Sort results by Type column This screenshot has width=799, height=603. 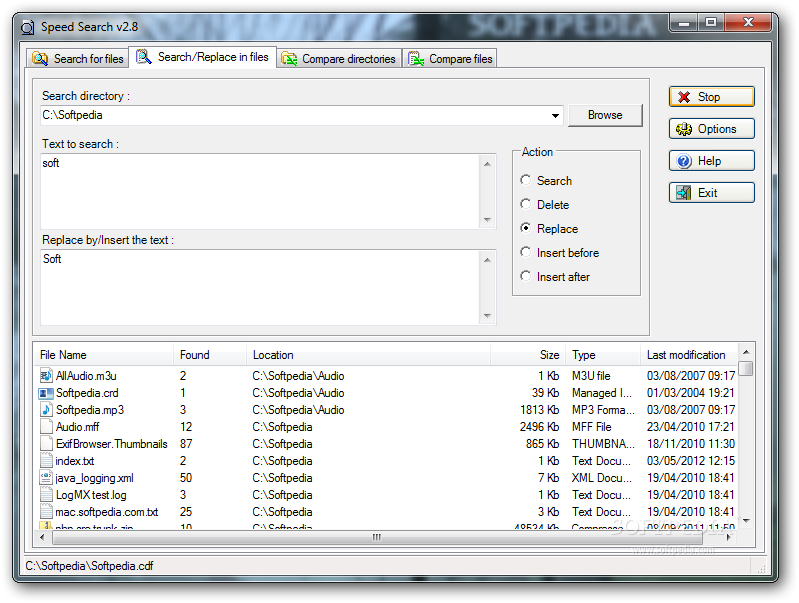tap(602, 355)
